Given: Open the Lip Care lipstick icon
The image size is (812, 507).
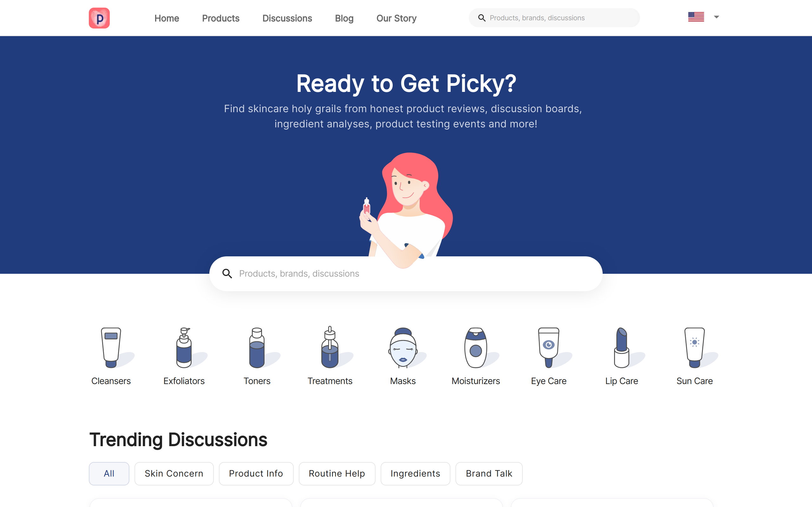Looking at the screenshot, I should tap(621, 348).
